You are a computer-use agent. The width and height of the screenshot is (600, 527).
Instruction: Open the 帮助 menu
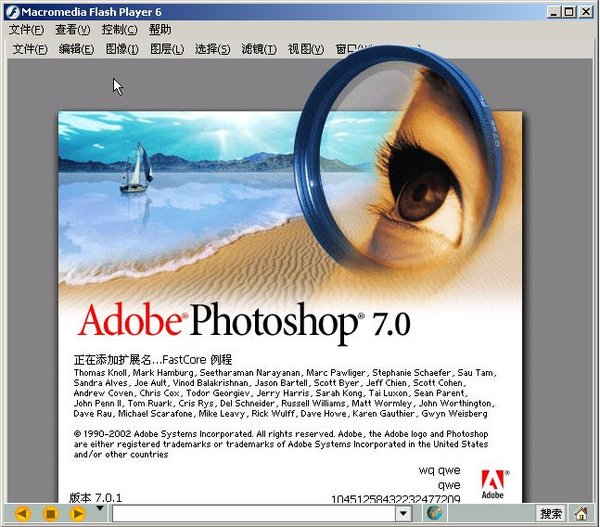[x=160, y=30]
